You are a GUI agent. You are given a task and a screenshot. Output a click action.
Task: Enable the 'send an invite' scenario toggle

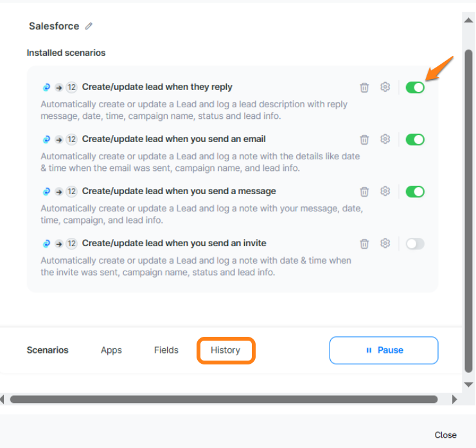coord(415,244)
